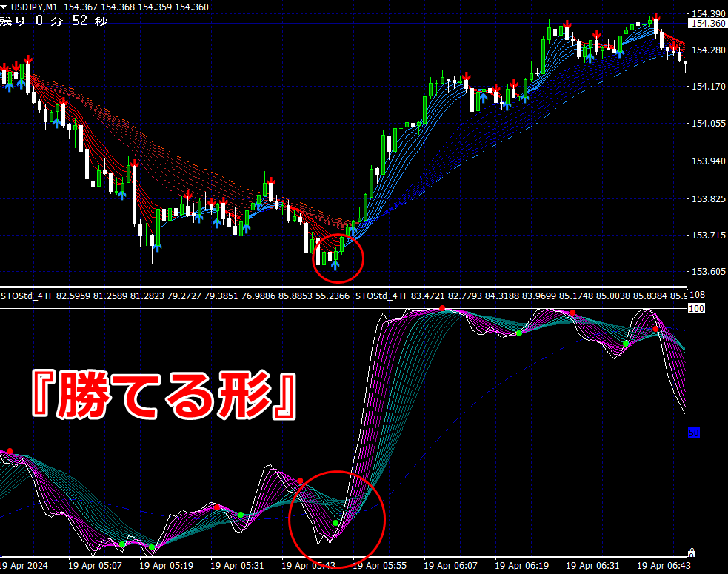The height and width of the screenshot is (574, 728).
Task: Click the 153.825 price scale label
Action: 708,199
